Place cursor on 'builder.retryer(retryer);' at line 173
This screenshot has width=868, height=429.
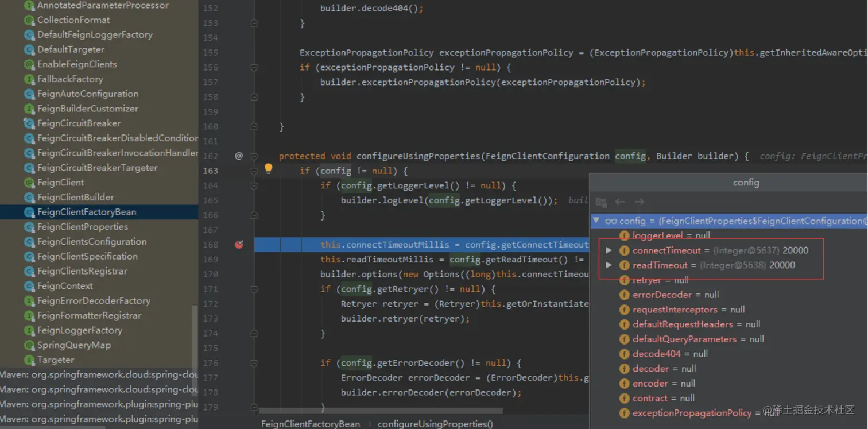(x=405, y=319)
